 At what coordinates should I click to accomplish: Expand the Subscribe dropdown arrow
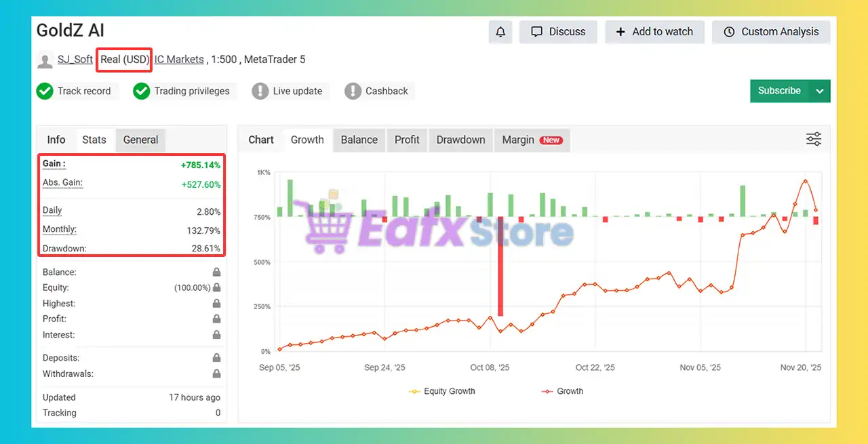(820, 91)
